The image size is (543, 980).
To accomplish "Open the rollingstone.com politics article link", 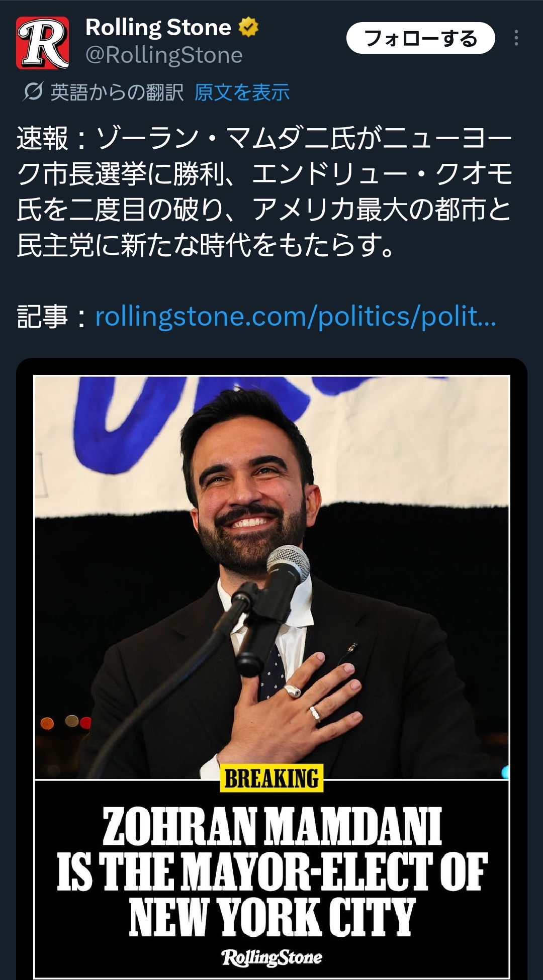I will (x=296, y=317).
